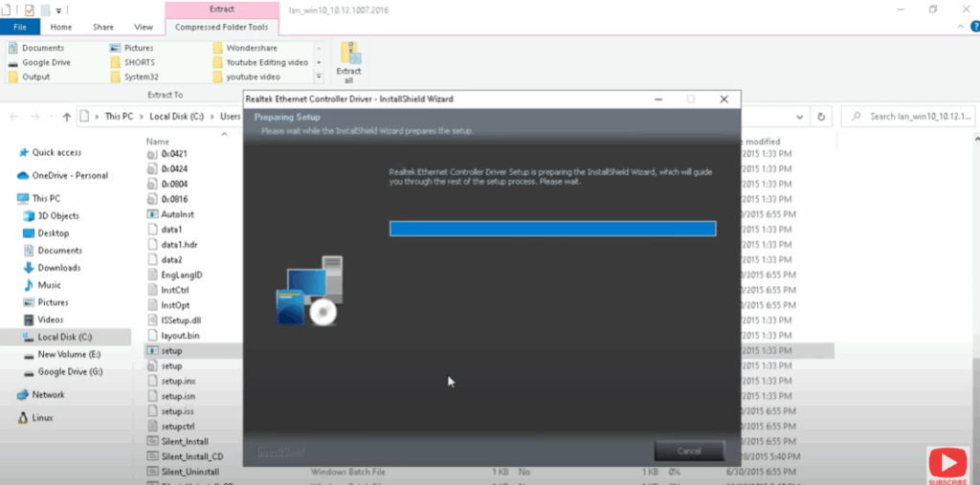This screenshot has height=485, width=980.
Task: Select Local Disk (C:) in navigation pane
Action: pyautogui.click(x=65, y=337)
